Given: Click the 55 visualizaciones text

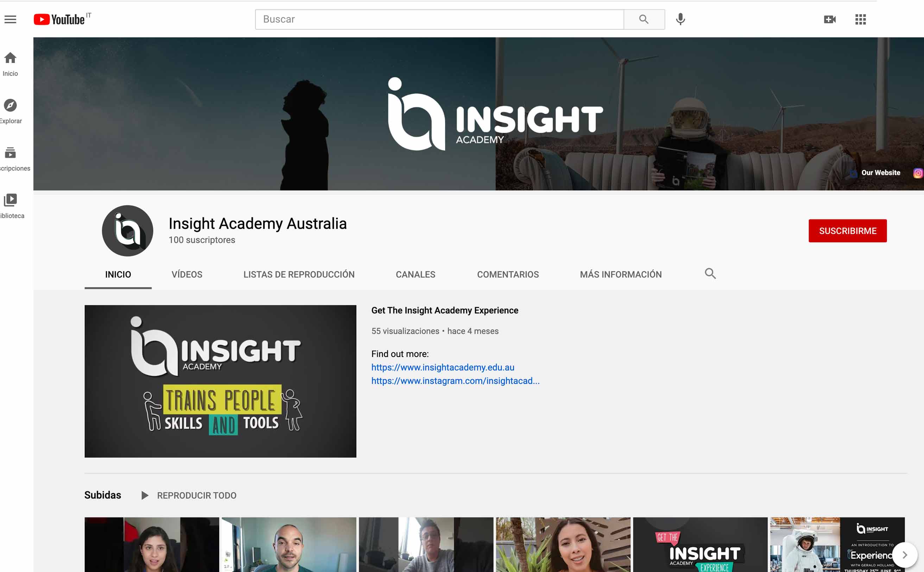Looking at the screenshot, I should click(405, 331).
